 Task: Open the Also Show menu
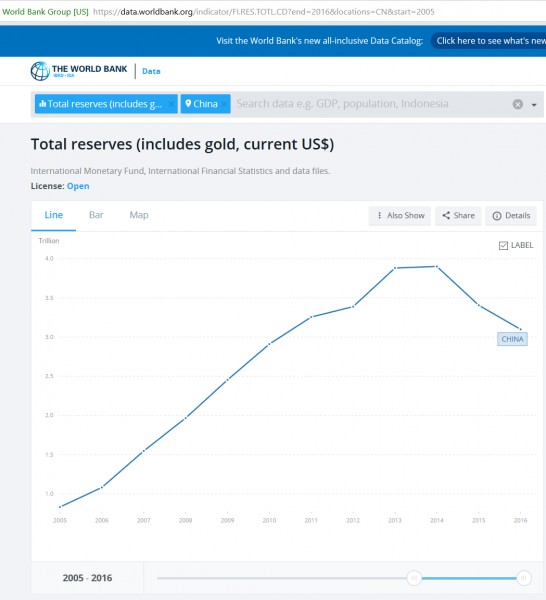pyautogui.click(x=399, y=216)
